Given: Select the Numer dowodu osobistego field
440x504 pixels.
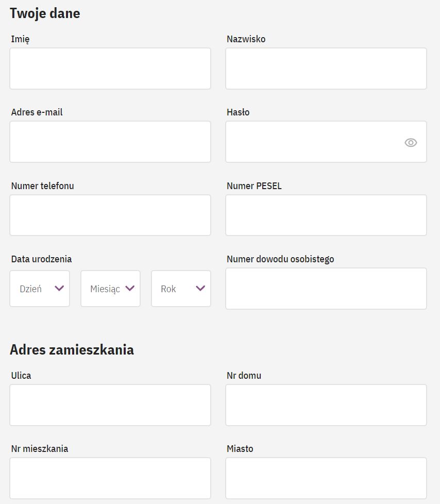Looking at the screenshot, I should tap(326, 289).
